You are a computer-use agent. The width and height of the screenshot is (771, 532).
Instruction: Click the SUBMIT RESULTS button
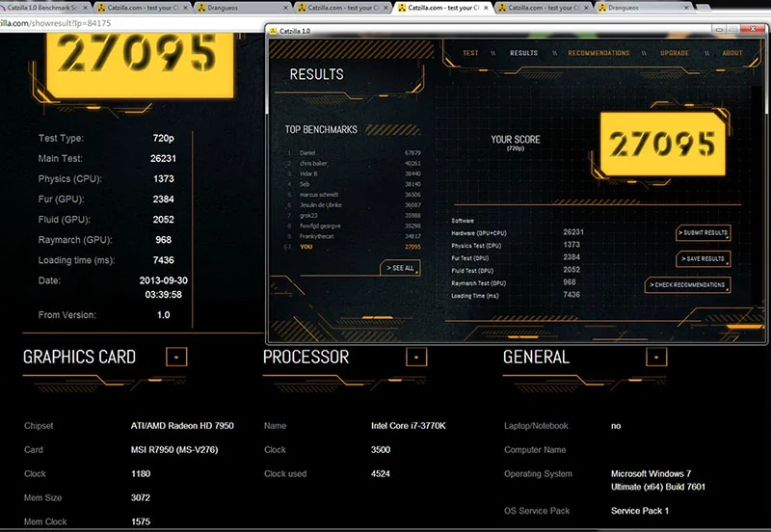pyautogui.click(x=704, y=232)
